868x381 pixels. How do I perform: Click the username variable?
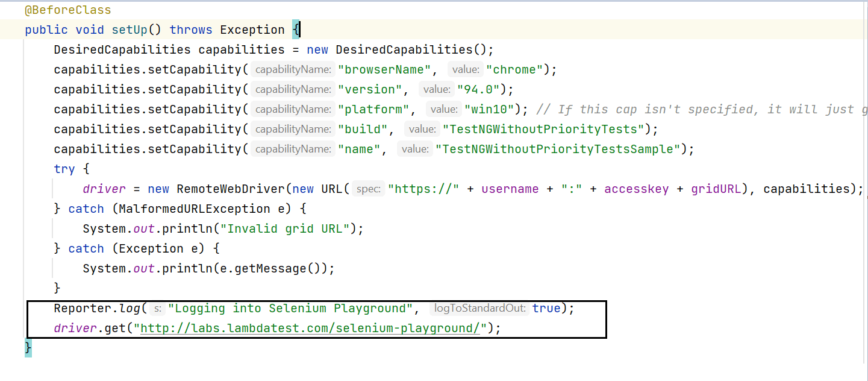pos(510,189)
